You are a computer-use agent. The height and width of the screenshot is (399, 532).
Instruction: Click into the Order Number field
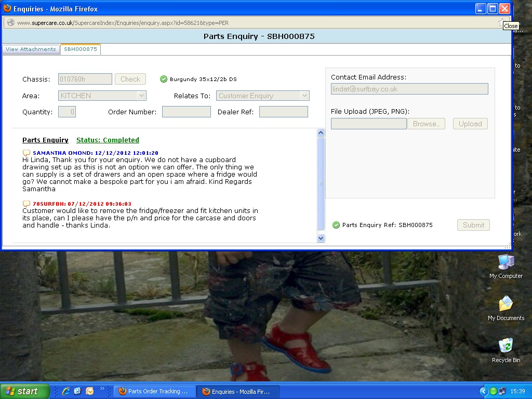tap(186, 112)
